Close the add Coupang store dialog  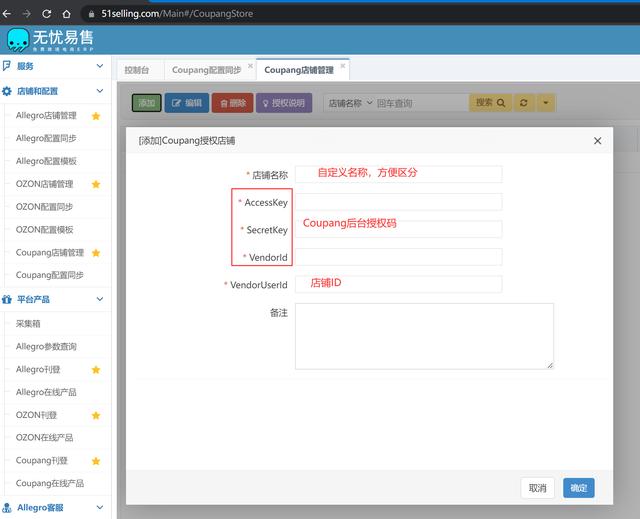click(598, 141)
